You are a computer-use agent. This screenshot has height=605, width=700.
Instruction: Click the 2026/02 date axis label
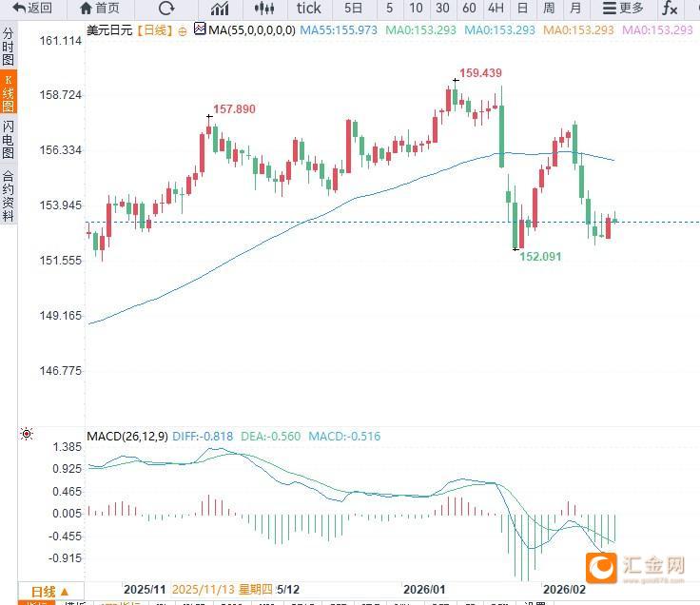[x=564, y=590]
